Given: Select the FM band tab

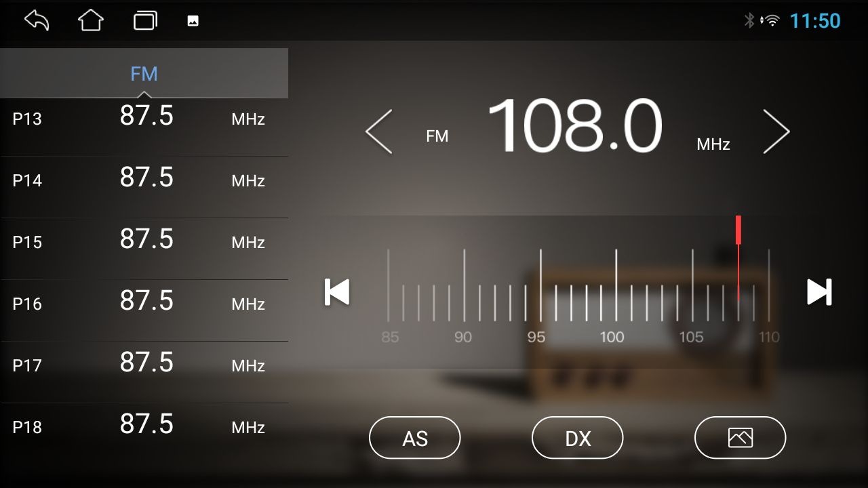Looking at the screenshot, I should (x=144, y=73).
